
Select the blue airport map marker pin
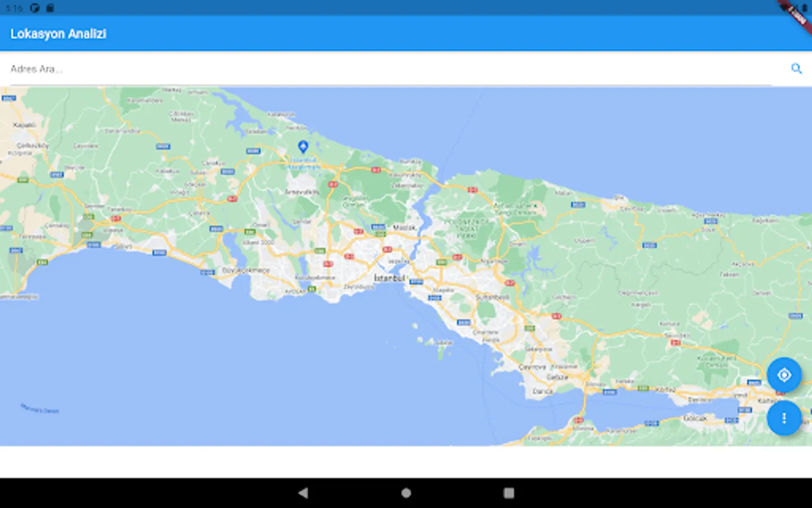pos(303,147)
